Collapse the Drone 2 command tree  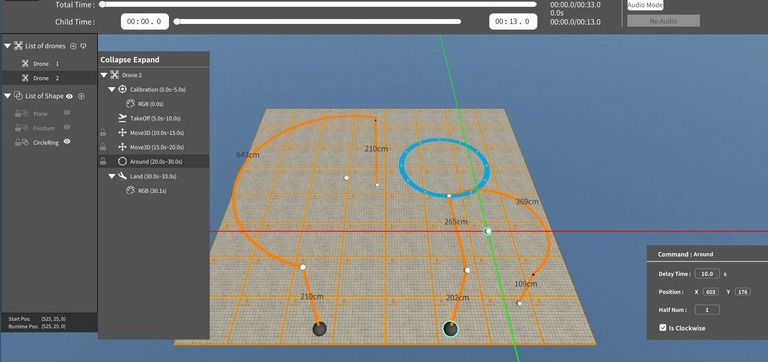[x=103, y=75]
